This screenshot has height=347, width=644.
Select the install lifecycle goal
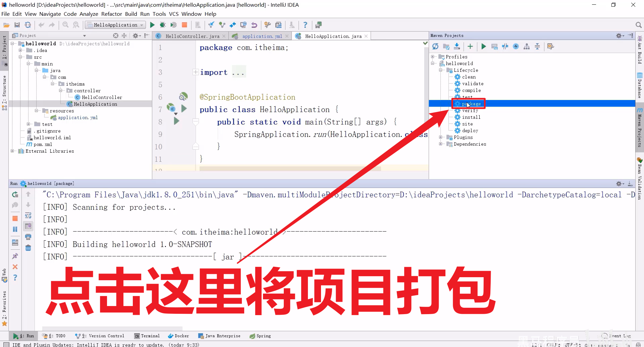(471, 117)
